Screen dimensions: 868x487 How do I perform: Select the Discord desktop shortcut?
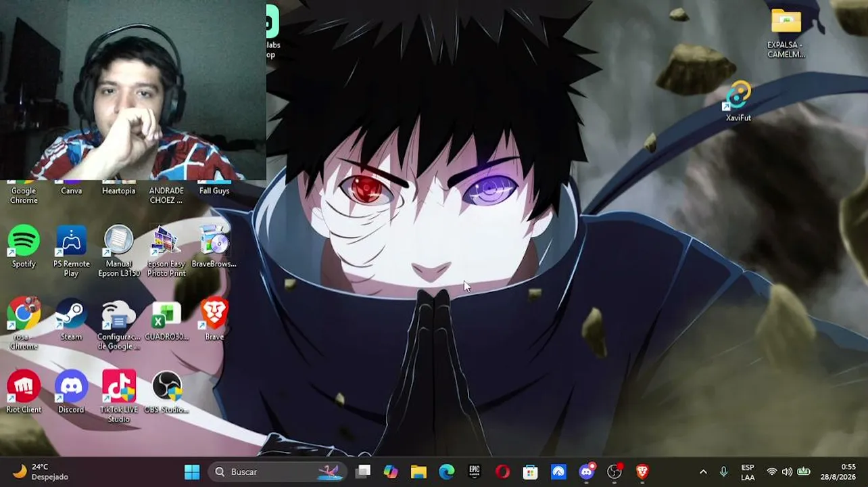[71, 392]
